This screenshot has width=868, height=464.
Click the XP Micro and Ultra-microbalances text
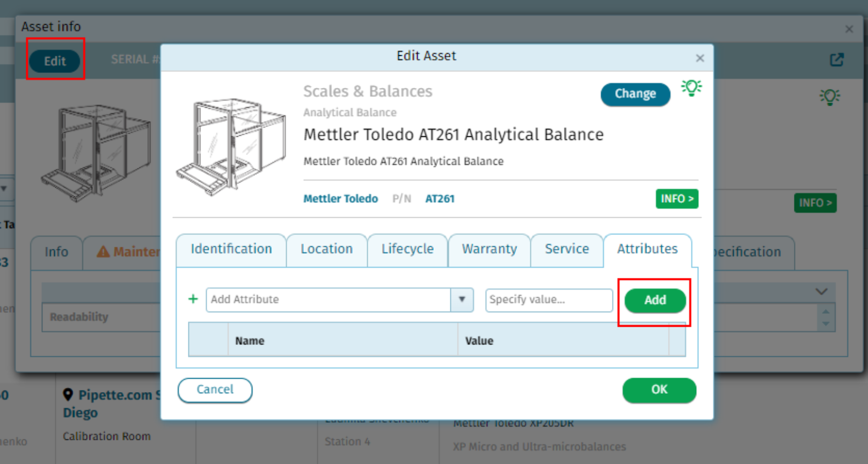539,447
